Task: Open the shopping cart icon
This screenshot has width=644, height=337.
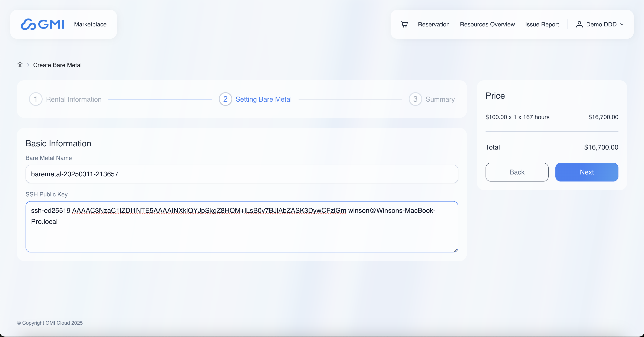Action: click(404, 24)
